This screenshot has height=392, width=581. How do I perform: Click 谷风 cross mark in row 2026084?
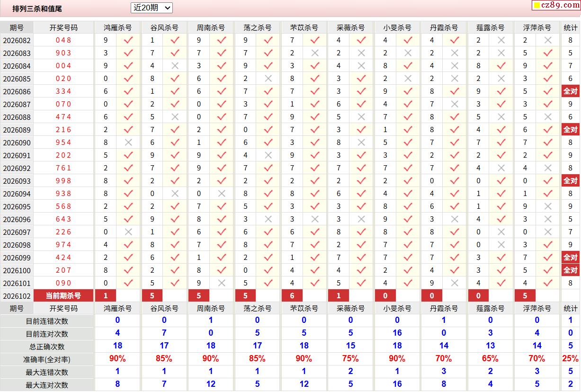click(x=175, y=66)
